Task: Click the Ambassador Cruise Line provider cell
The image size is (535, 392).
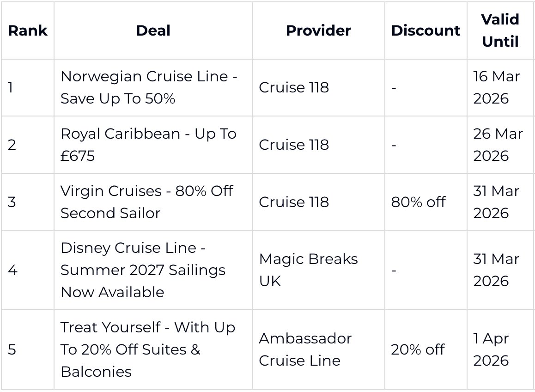Action: [x=305, y=349]
